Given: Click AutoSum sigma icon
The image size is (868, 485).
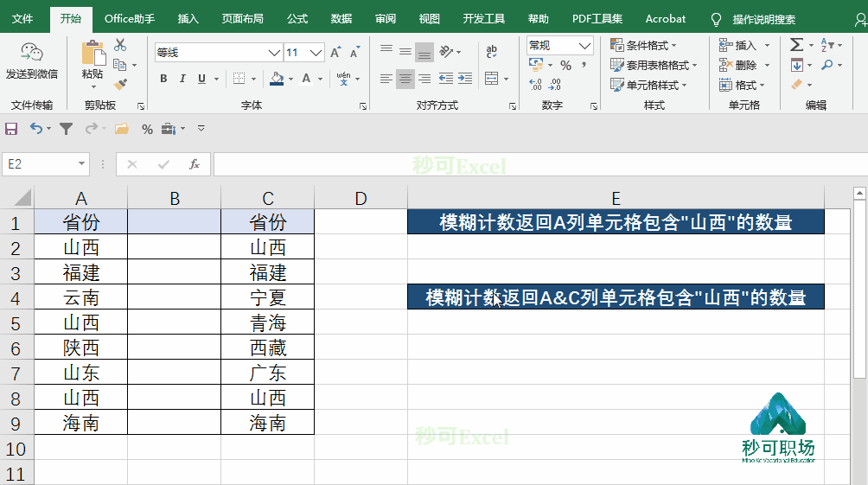Looking at the screenshot, I should coord(796,45).
